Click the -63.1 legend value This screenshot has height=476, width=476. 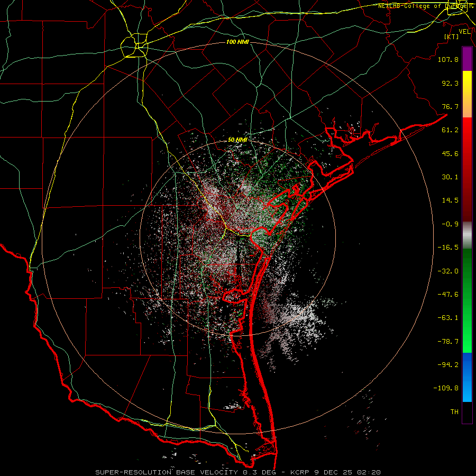pyautogui.click(x=448, y=318)
